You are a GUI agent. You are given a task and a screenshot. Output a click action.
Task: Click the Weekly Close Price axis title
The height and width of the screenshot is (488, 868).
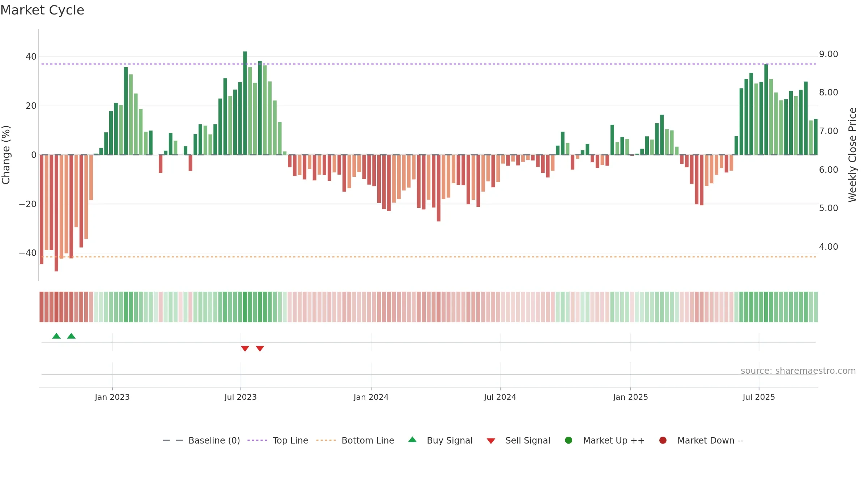point(852,155)
